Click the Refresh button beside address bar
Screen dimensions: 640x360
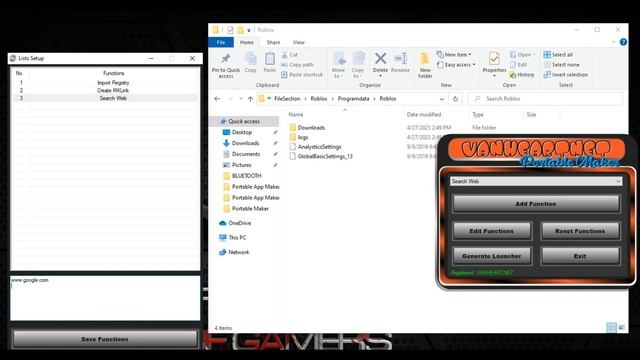tap(455, 99)
